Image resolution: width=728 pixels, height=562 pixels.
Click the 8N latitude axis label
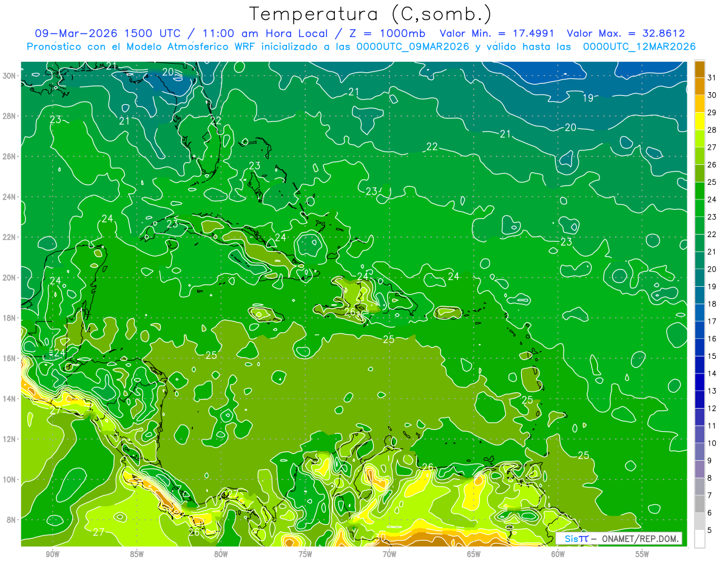[x=12, y=520]
